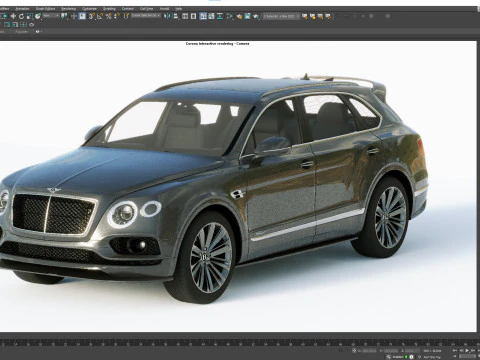The image size is (480, 360).
Task: Toggle the ribbon display
Action: [x=203, y=16]
